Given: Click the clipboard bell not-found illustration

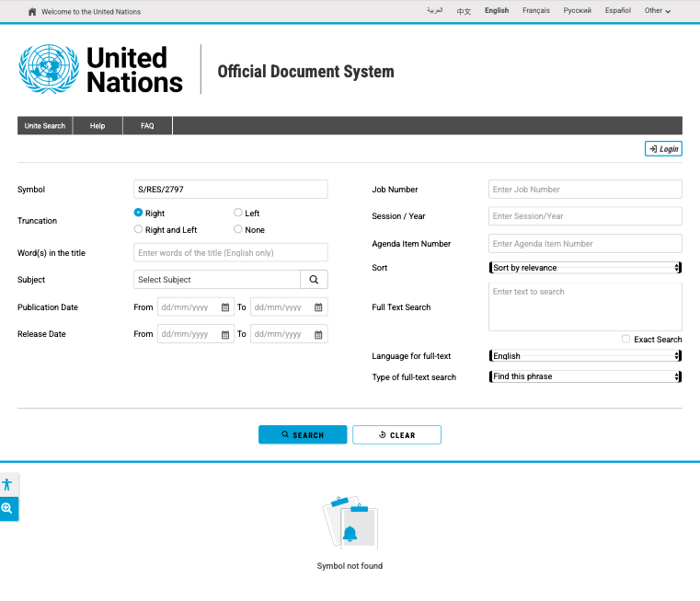Looking at the screenshot, I should click(x=350, y=523).
